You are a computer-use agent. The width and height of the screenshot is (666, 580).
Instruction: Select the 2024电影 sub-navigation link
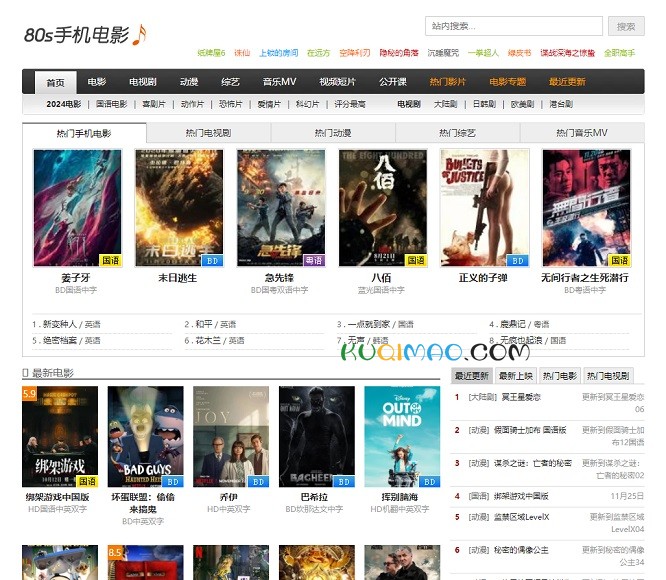pyautogui.click(x=64, y=104)
